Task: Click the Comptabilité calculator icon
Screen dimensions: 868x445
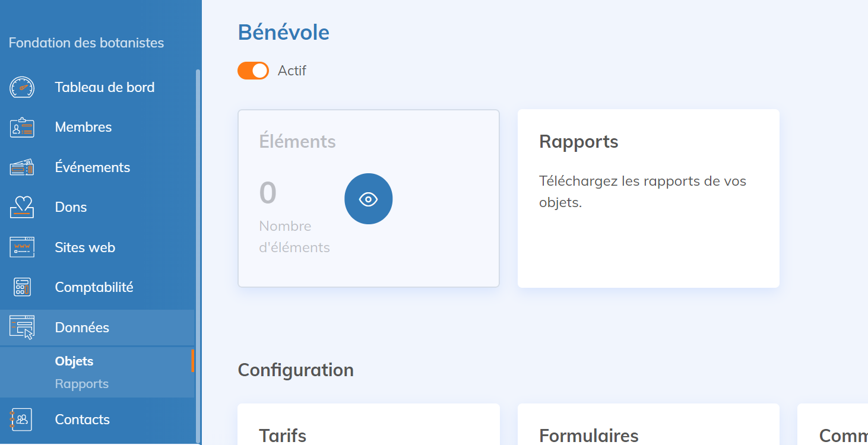Action: click(x=22, y=287)
